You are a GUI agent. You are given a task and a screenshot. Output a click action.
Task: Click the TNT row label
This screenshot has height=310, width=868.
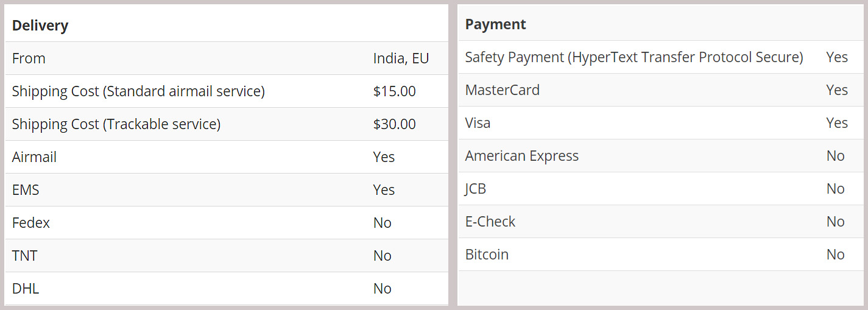click(25, 256)
